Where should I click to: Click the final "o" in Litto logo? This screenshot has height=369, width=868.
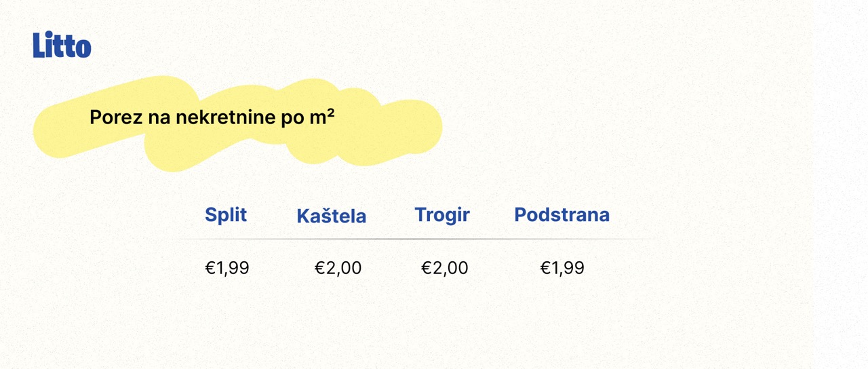pyautogui.click(x=83, y=47)
